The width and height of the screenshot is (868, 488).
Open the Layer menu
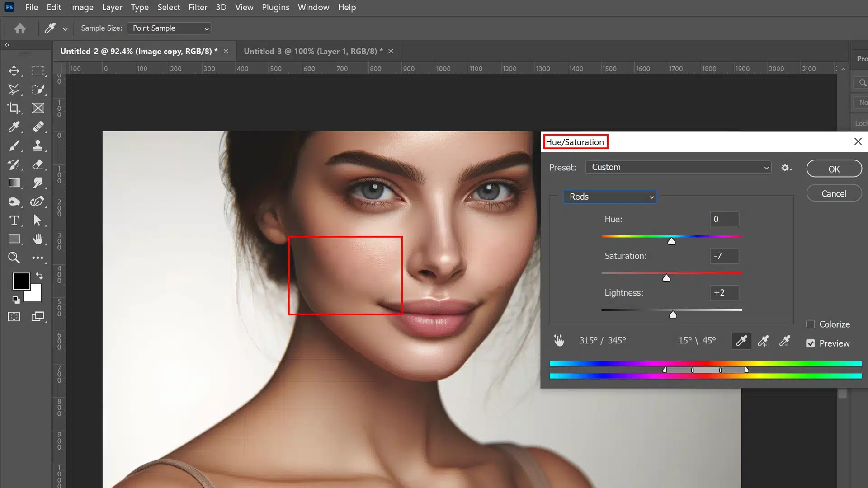coord(112,7)
